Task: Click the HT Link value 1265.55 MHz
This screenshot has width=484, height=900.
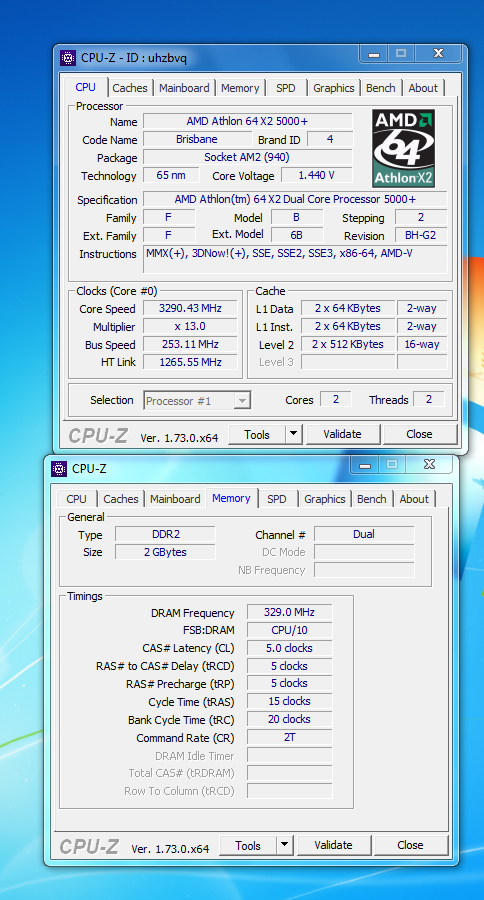Action: click(190, 362)
